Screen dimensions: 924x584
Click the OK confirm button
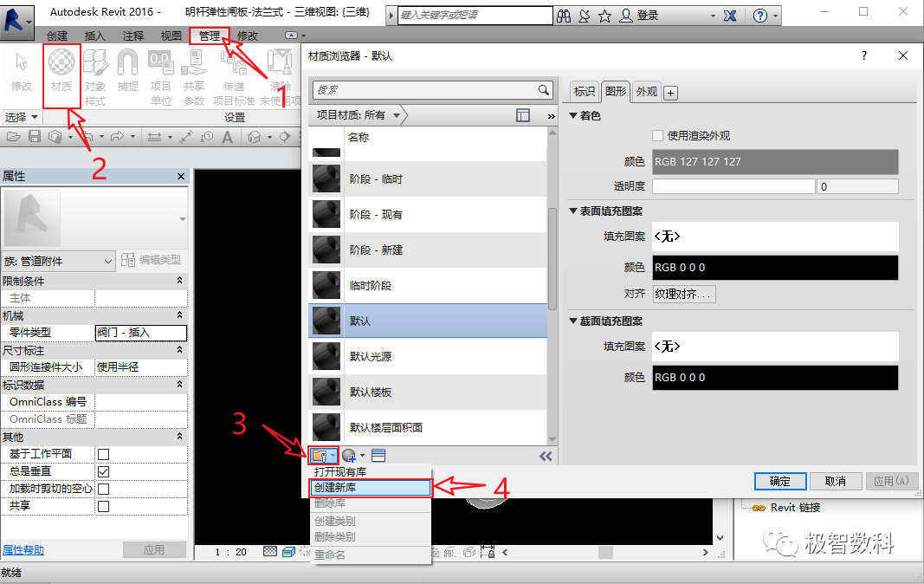pos(779,481)
